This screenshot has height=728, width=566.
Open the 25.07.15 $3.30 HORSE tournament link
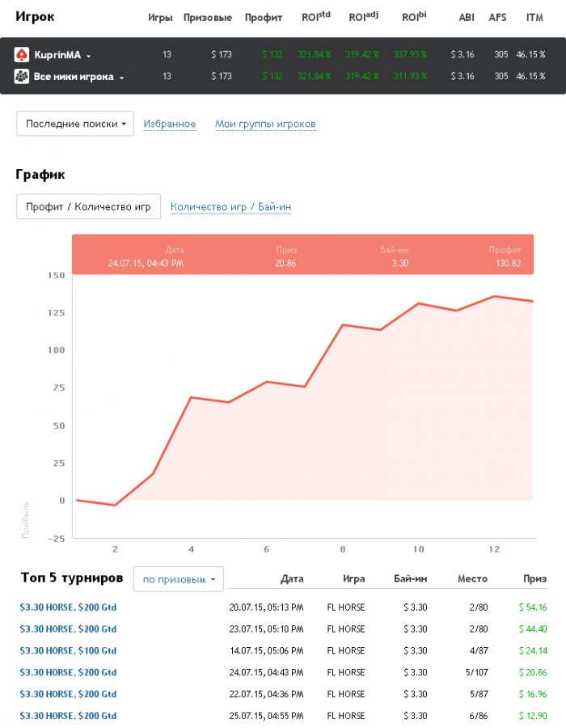[68, 716]
